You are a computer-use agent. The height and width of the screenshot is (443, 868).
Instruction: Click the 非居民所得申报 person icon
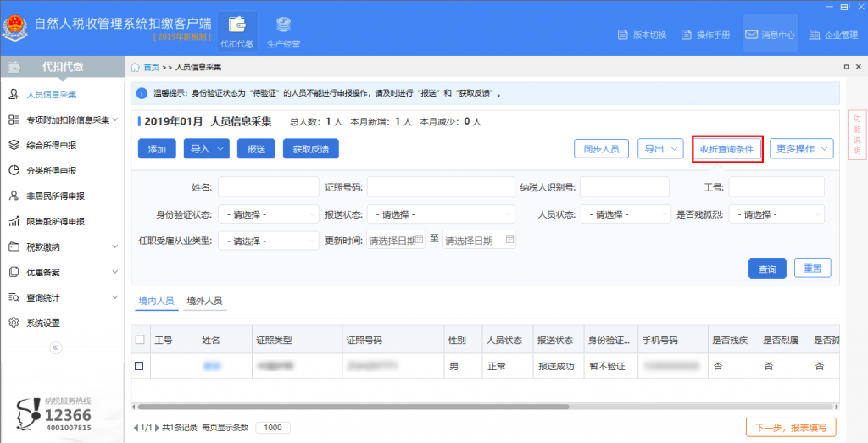click(14, 196)
